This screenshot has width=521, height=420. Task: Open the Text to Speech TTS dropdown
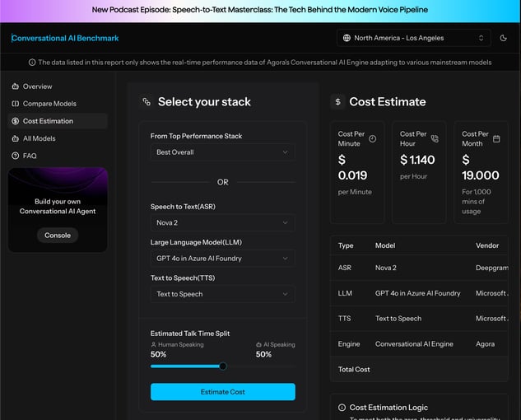tap(222, 294)
